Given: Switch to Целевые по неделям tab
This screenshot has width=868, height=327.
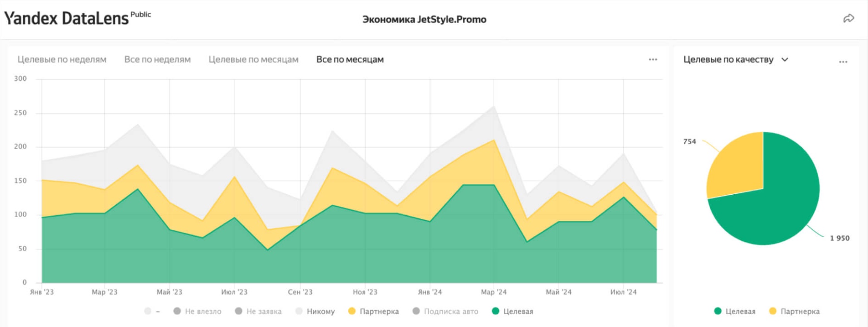Looking at the screenshot, I should click(x=62, y=60).
